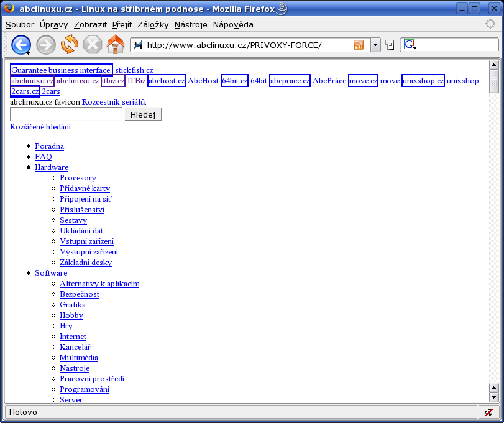This screenshot has height=423, width=504.
Task: Click the greyed Forward arrow button
Action: coord(46,45)
